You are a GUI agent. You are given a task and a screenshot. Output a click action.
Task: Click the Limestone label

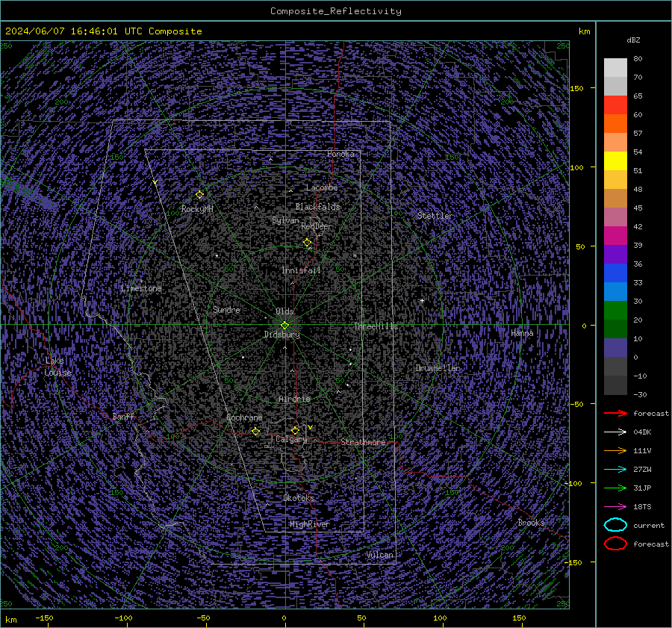[141, 288]
